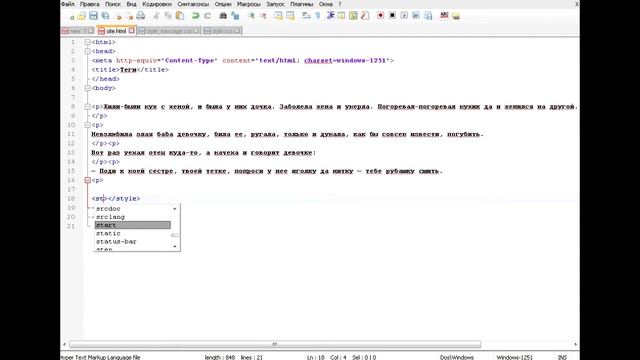The width and height of the screenshot is (640, 360).
Task: Collapse the <html> fold on line 1
Action: (x=87, y=42)
